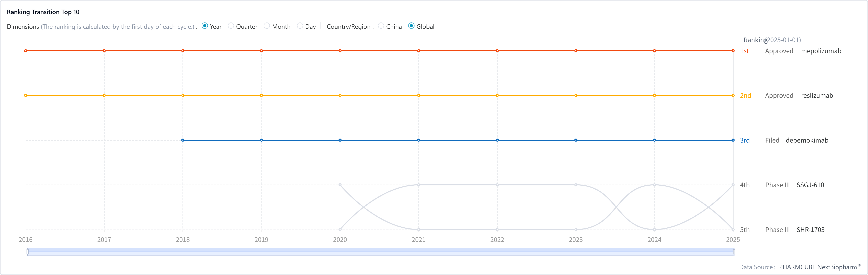Viewport: 868px width, 275px height.
Task: Select the Global region radio button
Action: point(411,26)
